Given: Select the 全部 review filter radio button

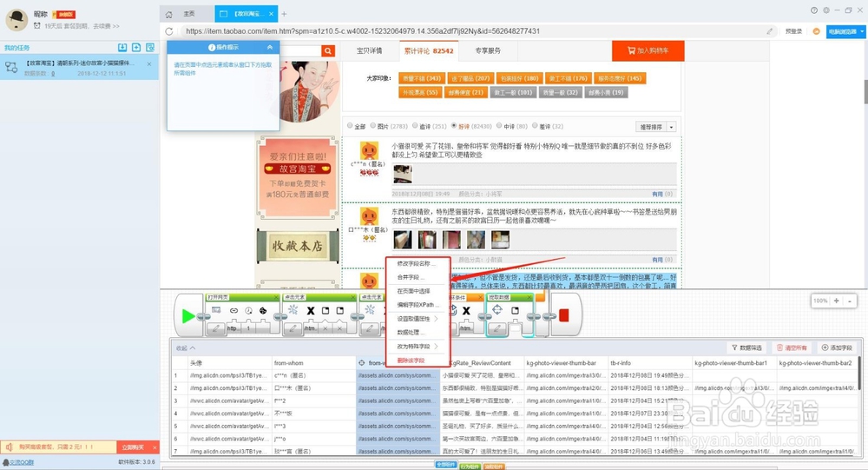Looking at the screenshot, I should [350, 126].
